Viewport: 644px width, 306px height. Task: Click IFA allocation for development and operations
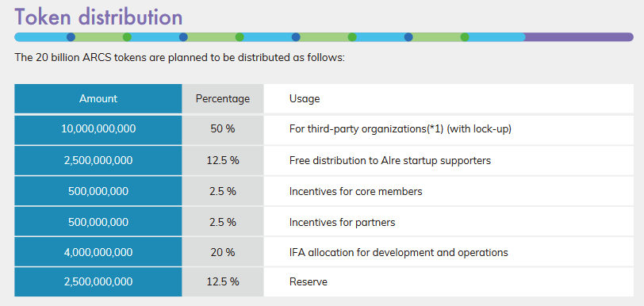[x=399, y=252]
